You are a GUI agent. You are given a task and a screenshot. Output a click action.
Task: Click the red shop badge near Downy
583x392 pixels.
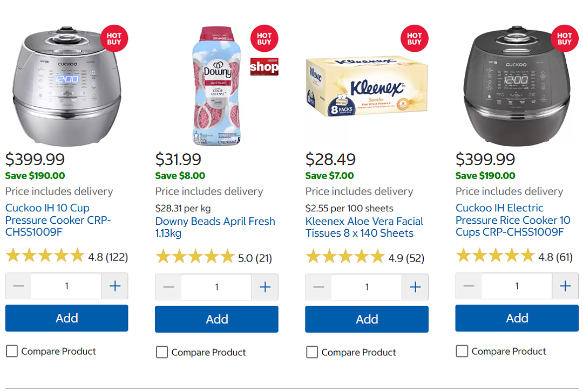tap(265, 66)
